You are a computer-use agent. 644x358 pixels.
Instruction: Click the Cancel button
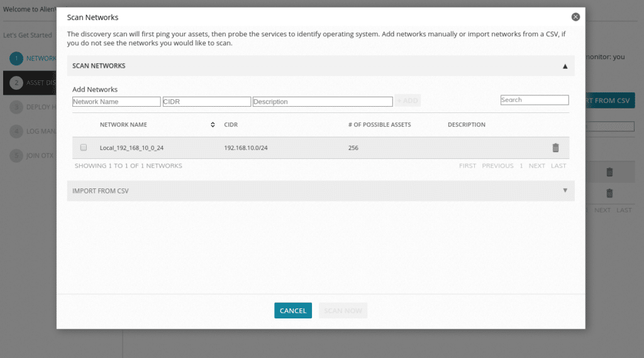(292, 311)
